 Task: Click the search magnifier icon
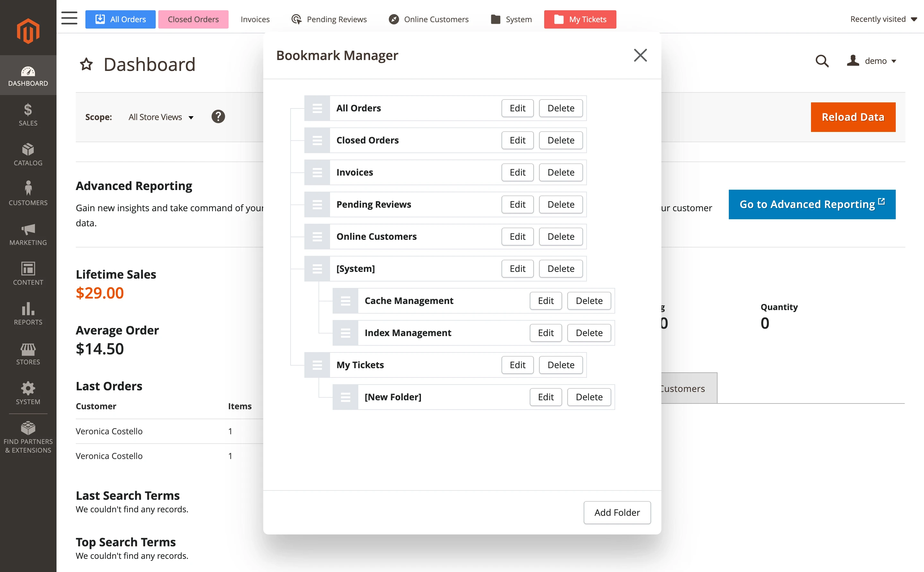click(x=822, y=61)
